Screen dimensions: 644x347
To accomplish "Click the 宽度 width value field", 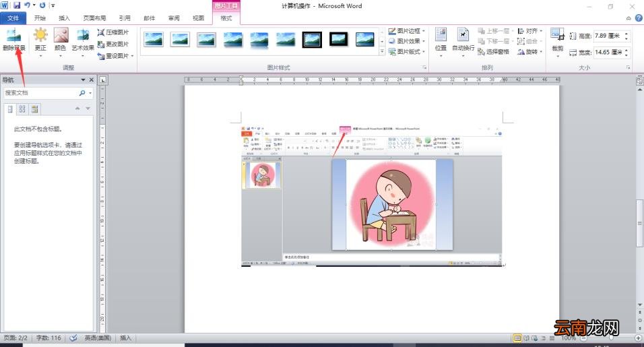I will (x=608, y=52).
